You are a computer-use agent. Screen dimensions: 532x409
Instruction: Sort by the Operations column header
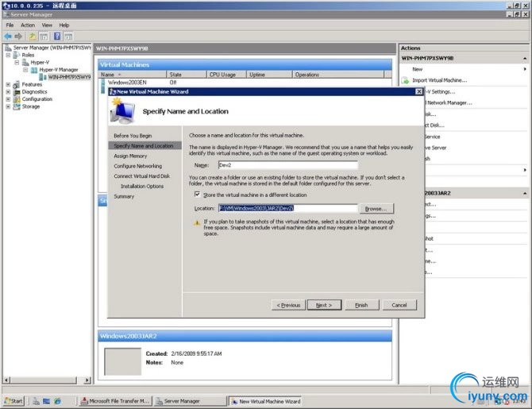coord(338,75)
